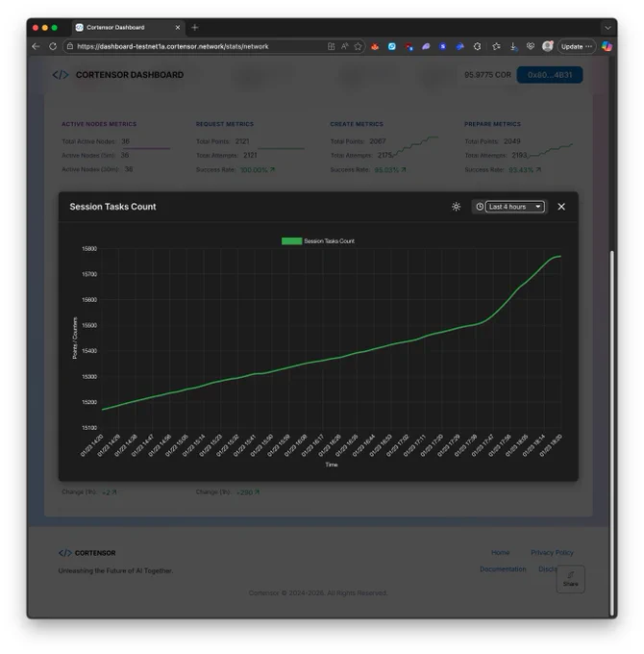The image size is (644, 654).
Task: Open the split screen icon in address bar
Action: pos(331,46)
